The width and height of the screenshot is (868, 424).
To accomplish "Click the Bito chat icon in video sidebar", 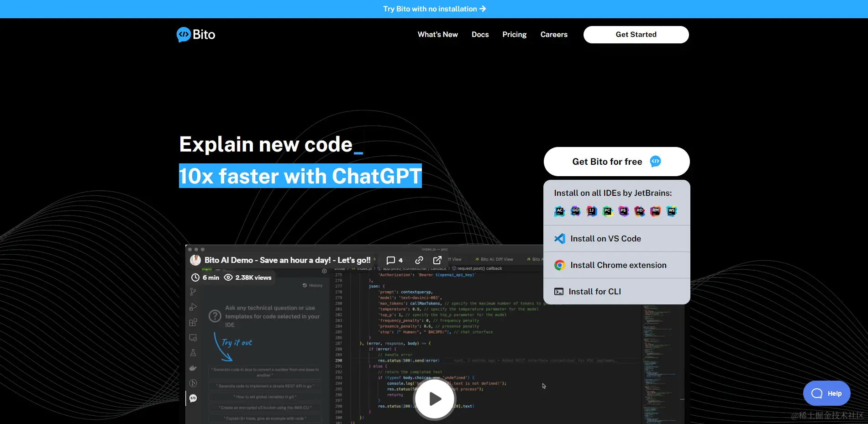I will click(193, 398).
